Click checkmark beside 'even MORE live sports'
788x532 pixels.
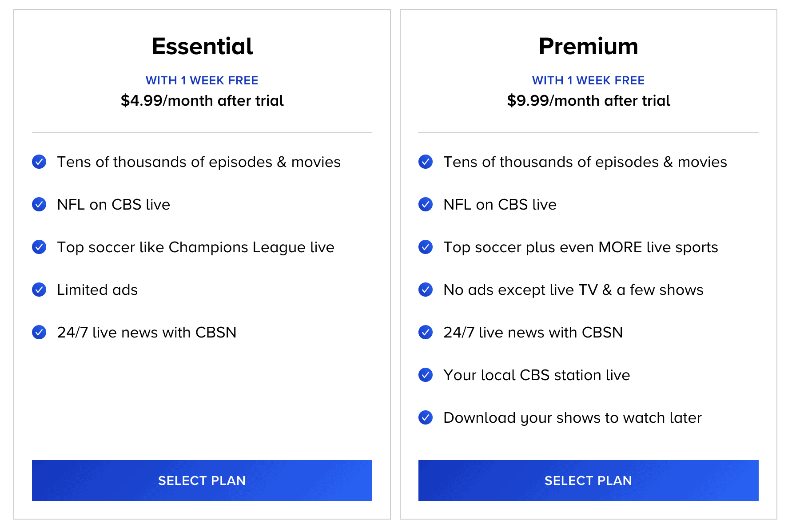click(x=426, y=247)
